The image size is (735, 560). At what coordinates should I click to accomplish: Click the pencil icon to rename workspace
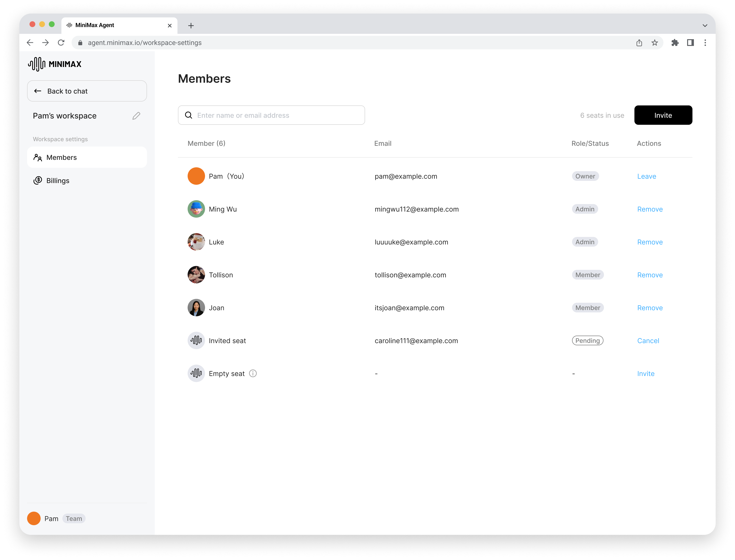136,116
